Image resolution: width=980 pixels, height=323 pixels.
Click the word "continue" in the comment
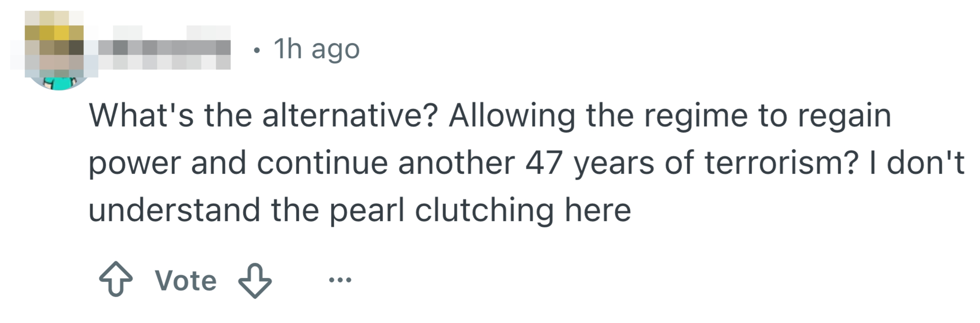tap(322, 163)
